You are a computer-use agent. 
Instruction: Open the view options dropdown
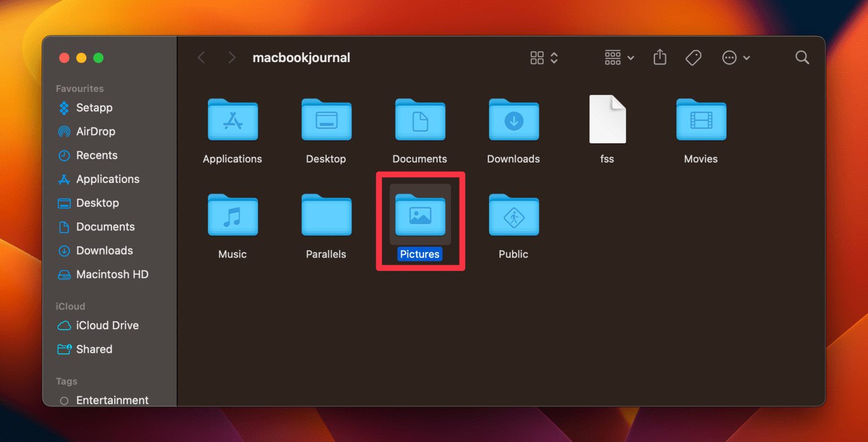(x=553, y=57)
